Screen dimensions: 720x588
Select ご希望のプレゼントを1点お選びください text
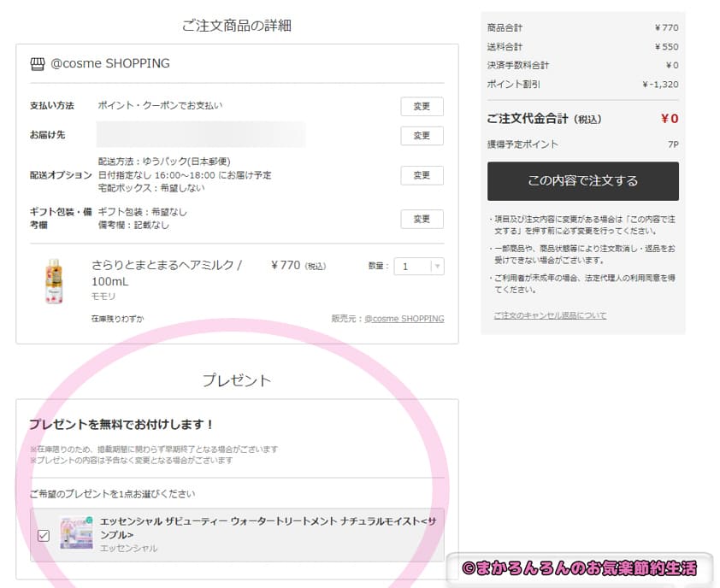point(113,494)
